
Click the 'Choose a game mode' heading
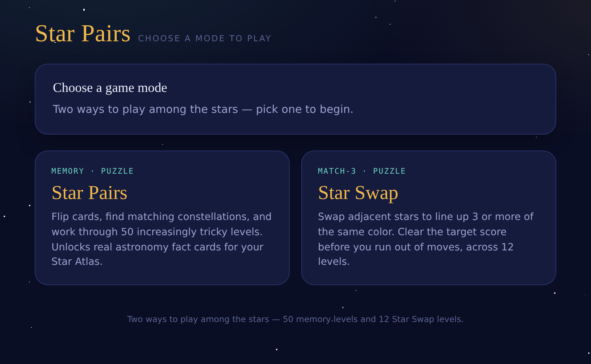[110, 88]
